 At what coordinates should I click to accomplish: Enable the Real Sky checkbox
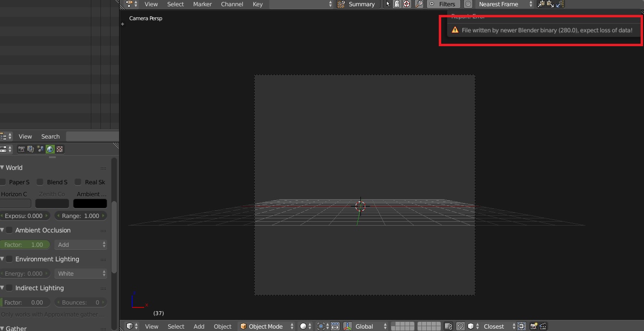78,182
